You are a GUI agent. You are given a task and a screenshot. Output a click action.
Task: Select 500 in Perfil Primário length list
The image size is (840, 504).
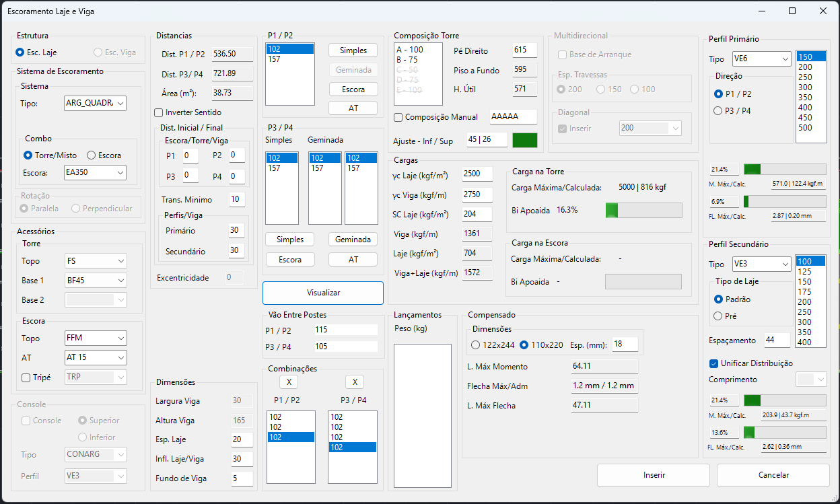(x=810, y=128)
